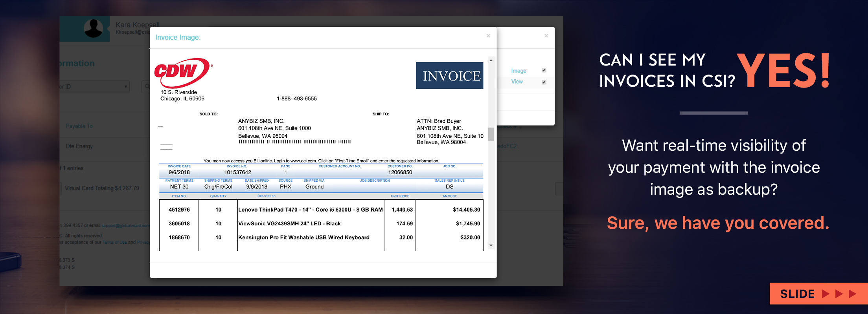Click the support@globalvcard.com email link
The height and width of the screenshot is (314, 868).
pos(125,226)
